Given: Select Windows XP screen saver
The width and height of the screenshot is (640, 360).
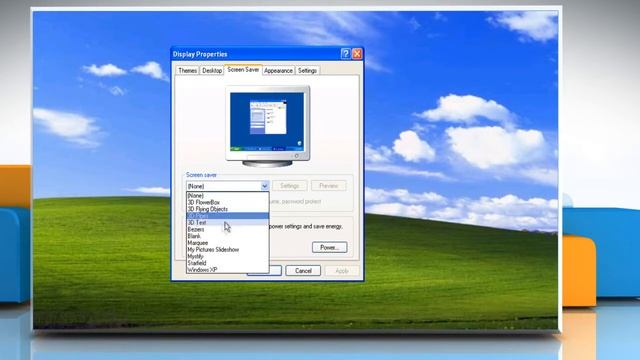Looking at the screenshot, I should pyautogui.click(x=227, y=270).
